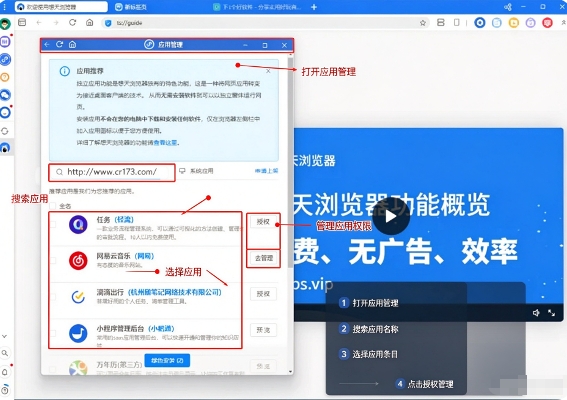The width and height of the screenshot is (567, 400).
Task: Go back inside the 应用管理 window
Action: (47, 44)
